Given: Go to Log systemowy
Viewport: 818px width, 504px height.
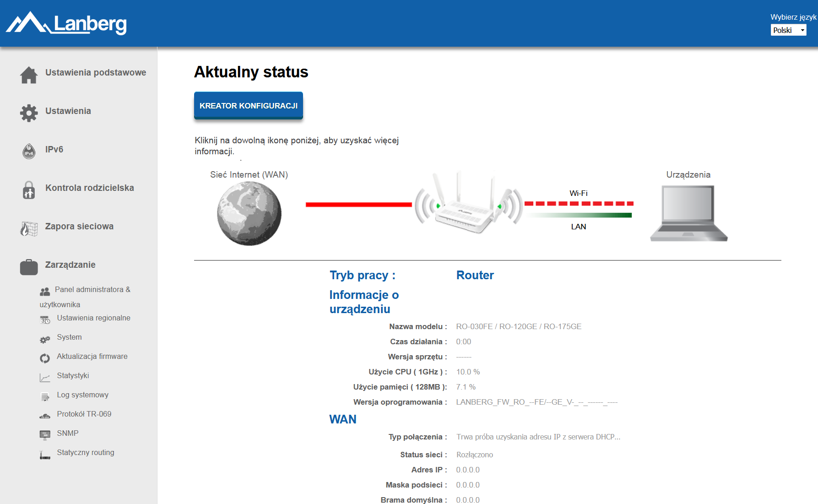Looking at the screenshot, I should coord(82,395).
